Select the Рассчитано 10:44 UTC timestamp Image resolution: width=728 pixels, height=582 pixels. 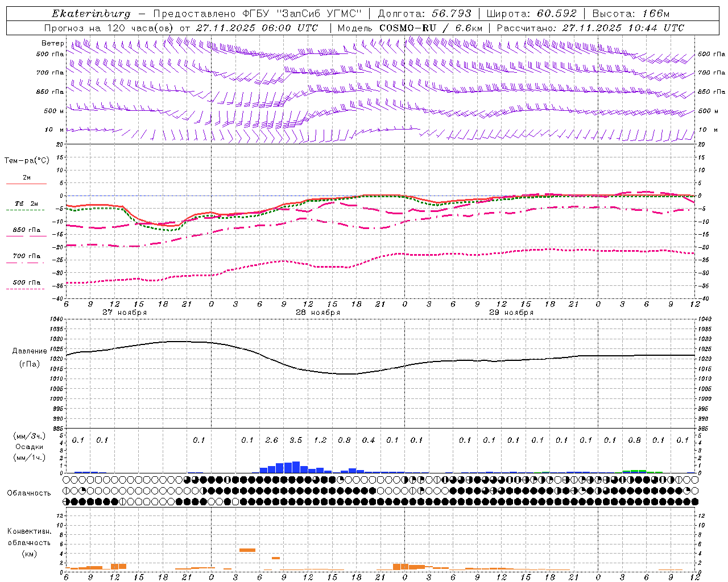[x=590, y=28]
